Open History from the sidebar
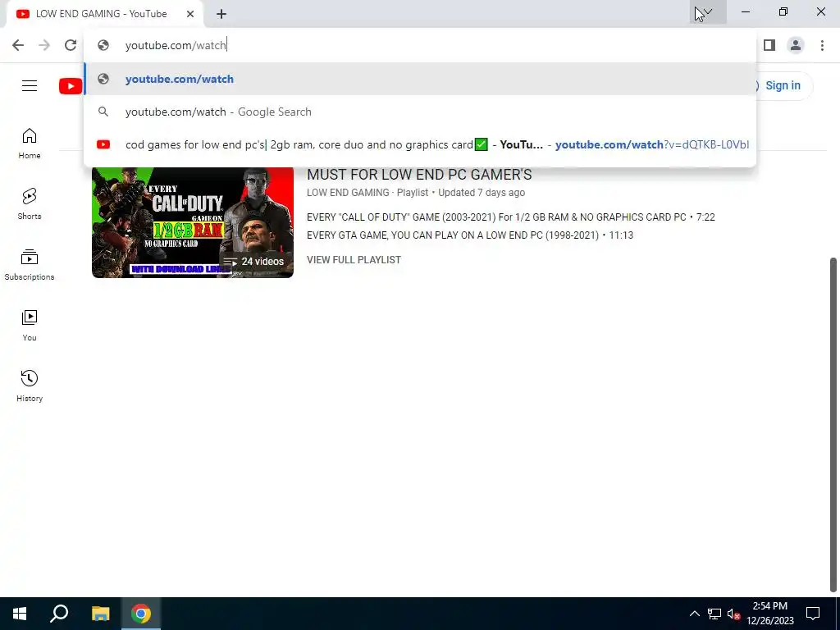The image size is (840, 630). [x=30, y=386]
